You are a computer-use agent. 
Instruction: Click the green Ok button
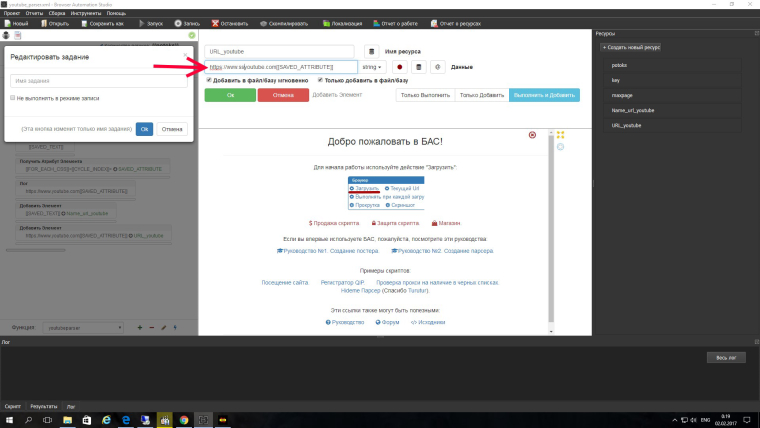coord(230,95)
